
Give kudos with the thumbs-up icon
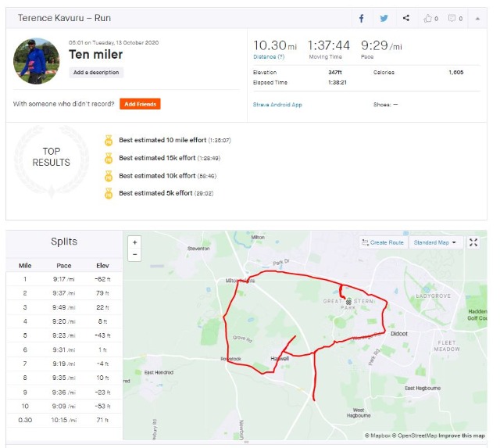click(429, 18)
